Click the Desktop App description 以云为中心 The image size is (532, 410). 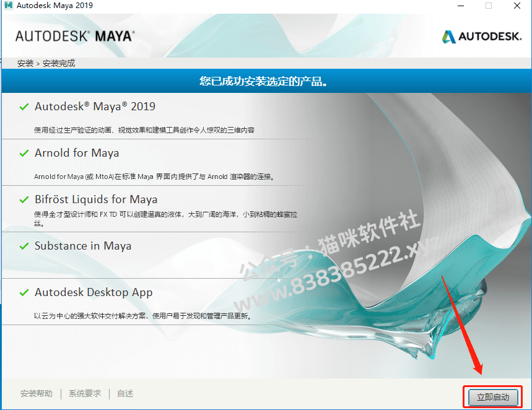click(142, 316)
